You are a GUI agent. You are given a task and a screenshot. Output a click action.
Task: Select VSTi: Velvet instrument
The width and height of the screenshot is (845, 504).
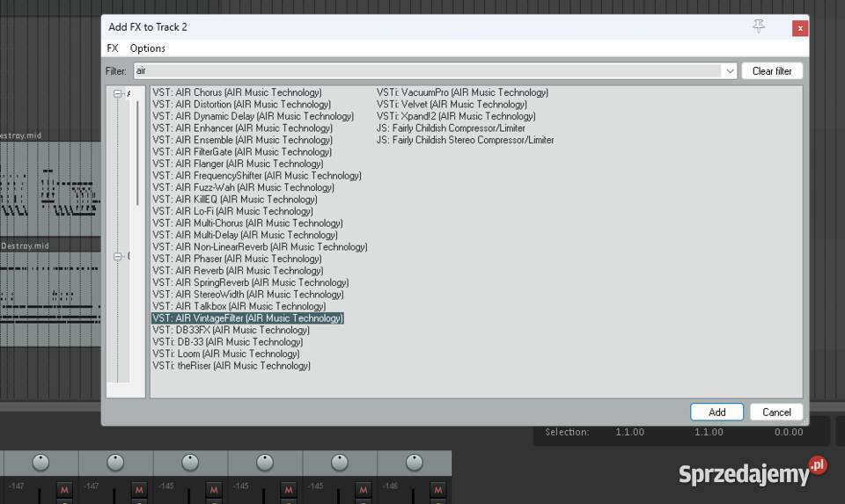(x=452, y=104)
